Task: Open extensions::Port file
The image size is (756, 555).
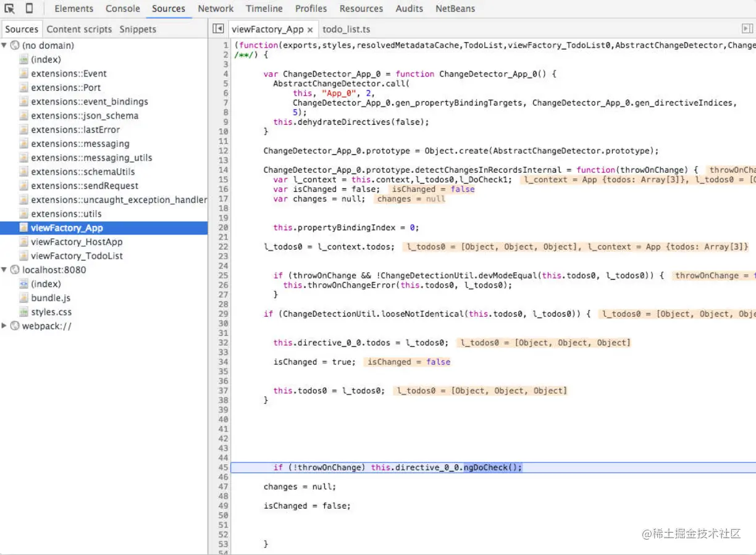Action: click(65, 88)
